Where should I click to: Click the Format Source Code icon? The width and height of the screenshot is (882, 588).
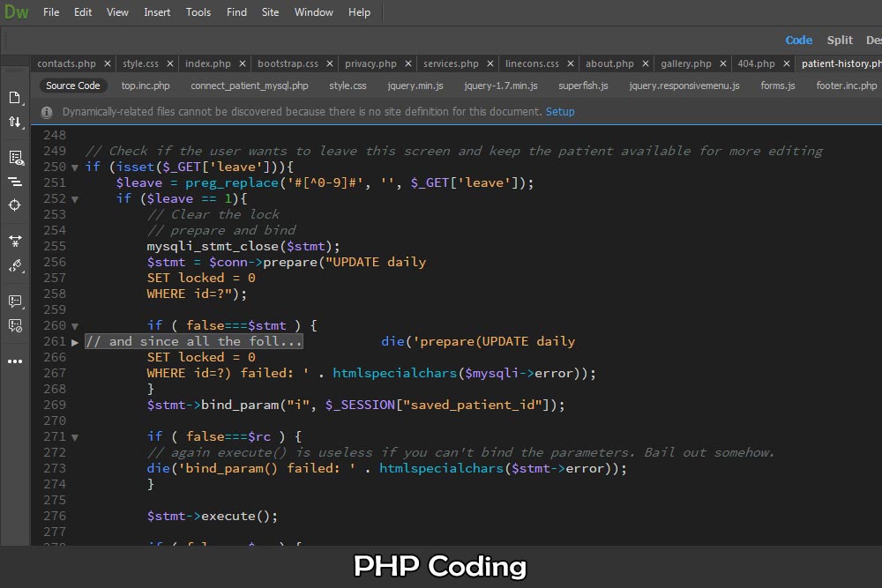click(15, 265)
